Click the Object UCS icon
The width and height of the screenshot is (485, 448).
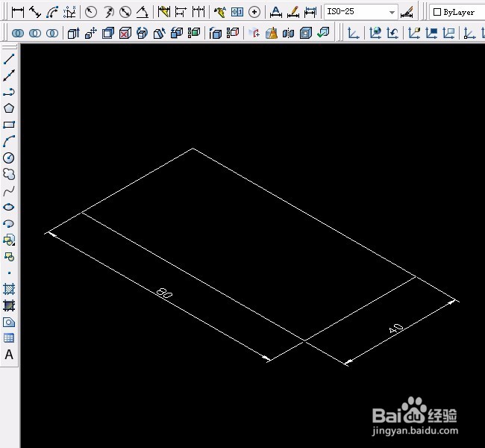[431, 33]
